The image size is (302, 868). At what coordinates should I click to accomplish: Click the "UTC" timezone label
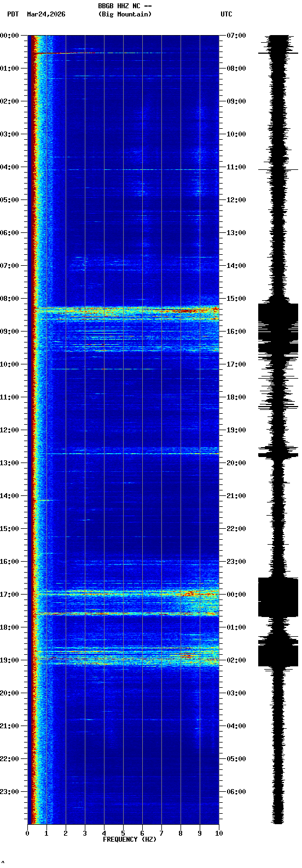click(226, 14)
